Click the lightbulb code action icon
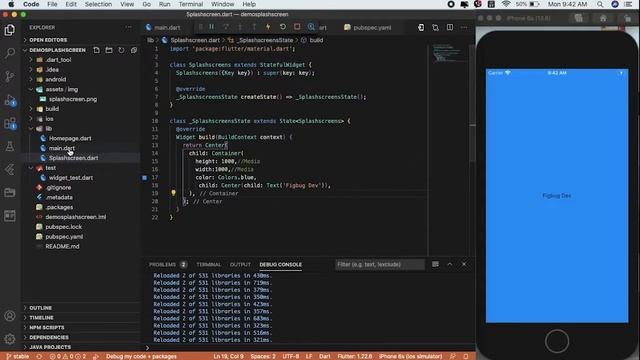640x360 pixels. coord(173,193)
